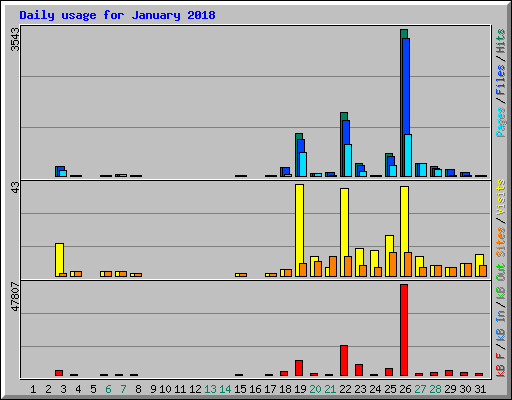Click green weekend day 21 label
512x400 pixels.
(330, 389)
